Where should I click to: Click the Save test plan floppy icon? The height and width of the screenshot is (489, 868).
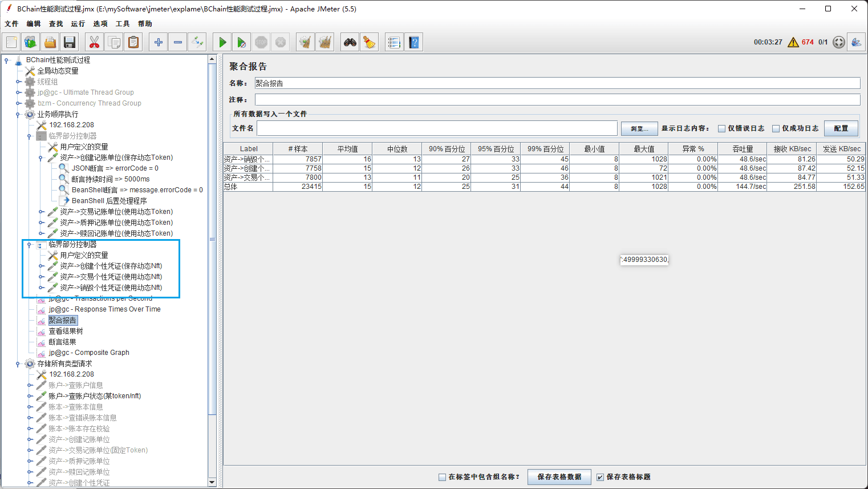70,42
